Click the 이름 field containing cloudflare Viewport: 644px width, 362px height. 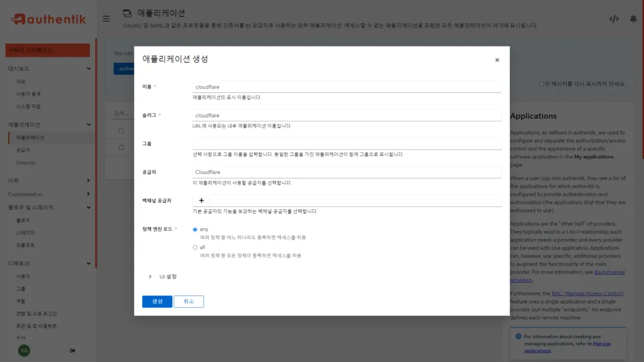tap(345, 85)
